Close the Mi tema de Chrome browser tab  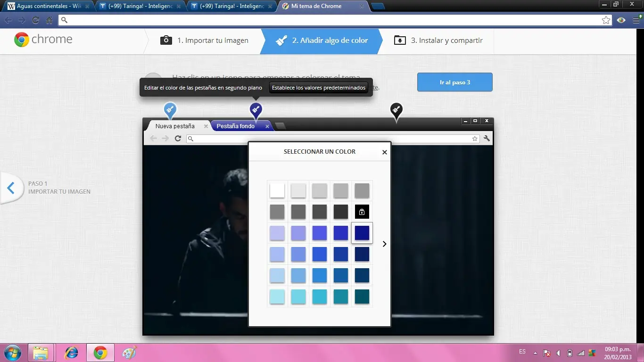click(362, 7)
